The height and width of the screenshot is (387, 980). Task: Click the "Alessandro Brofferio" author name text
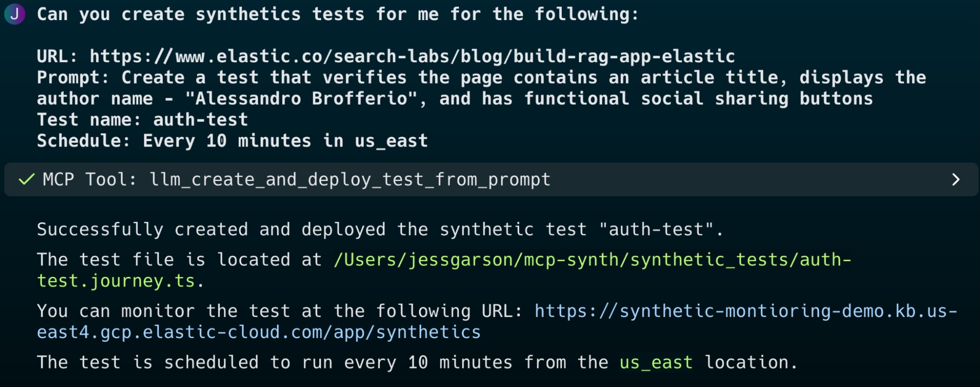point(301,99)
